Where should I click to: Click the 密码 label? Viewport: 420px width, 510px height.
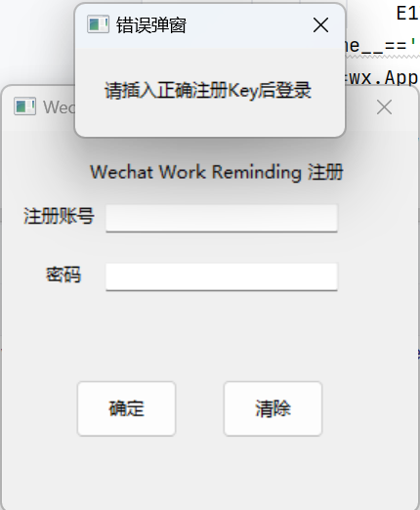[x=63, y=275]
